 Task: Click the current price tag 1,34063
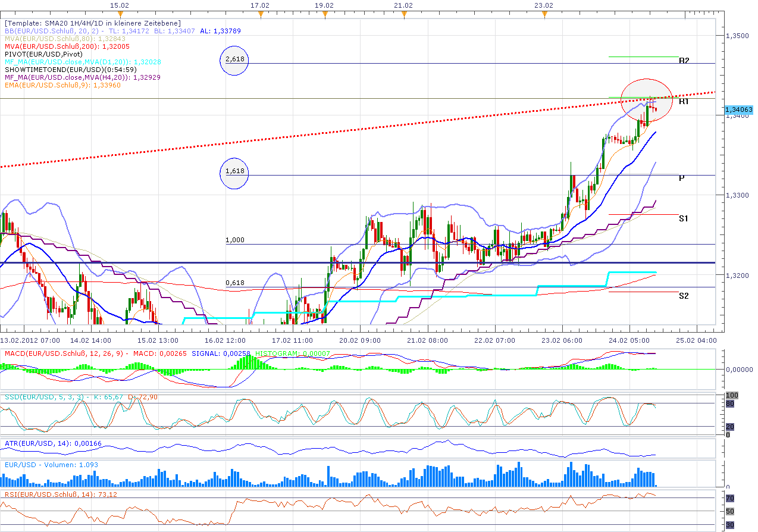pos(739,109)
